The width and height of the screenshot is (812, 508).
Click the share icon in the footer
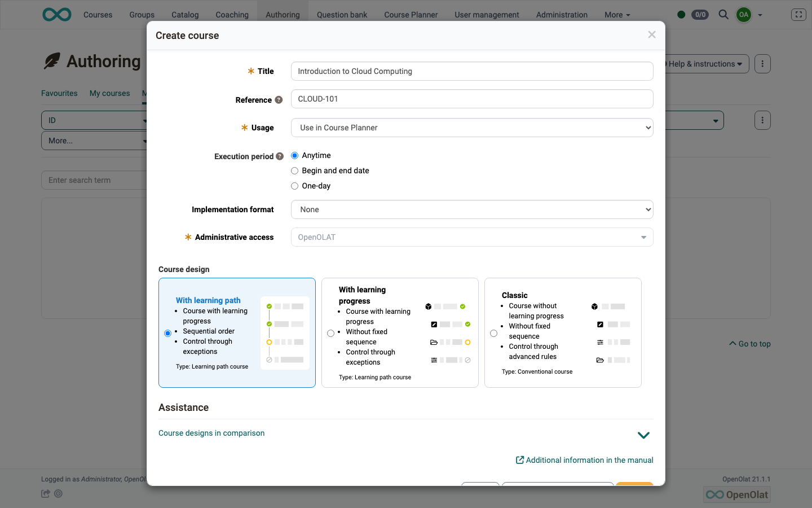point(46,493)
